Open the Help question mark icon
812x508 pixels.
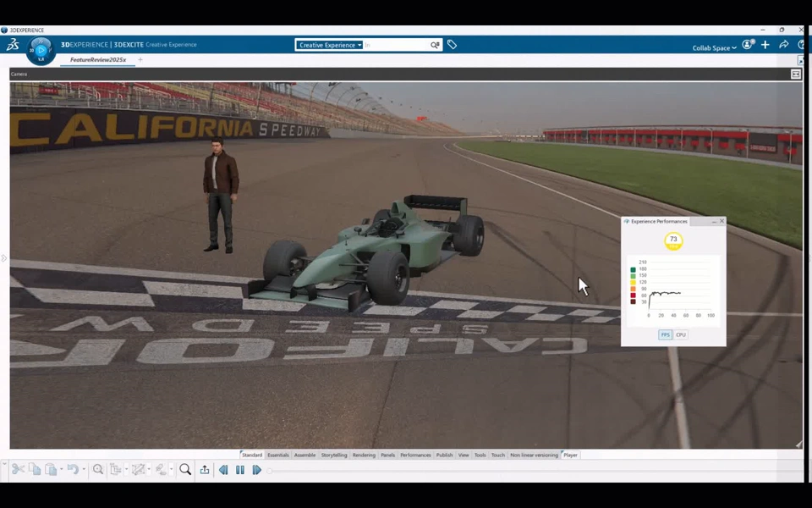tap(802, 45)
